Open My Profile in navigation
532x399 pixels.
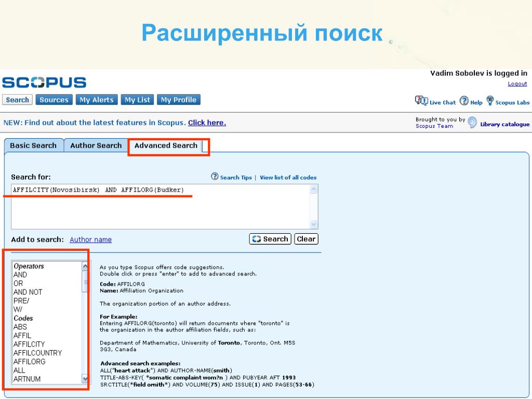[179, 100]
